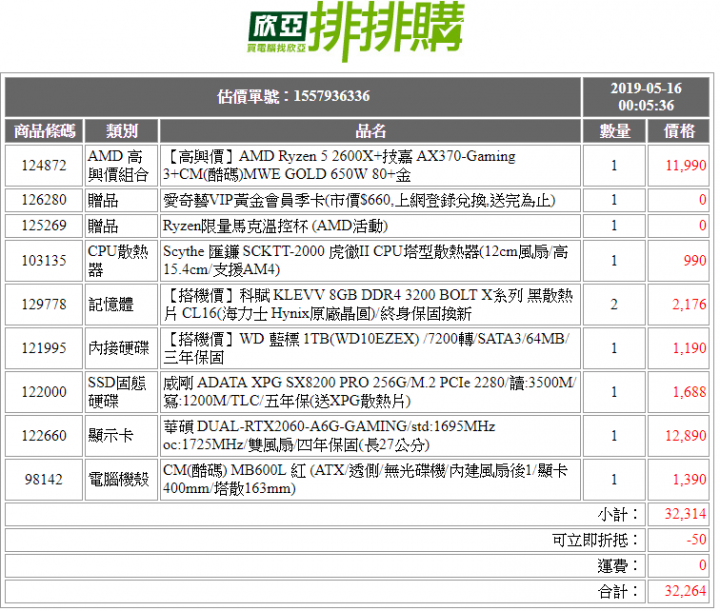This screenshot has height=611, width=720.
Task: Click the price 11,990
Action: [x=686, y=166]
